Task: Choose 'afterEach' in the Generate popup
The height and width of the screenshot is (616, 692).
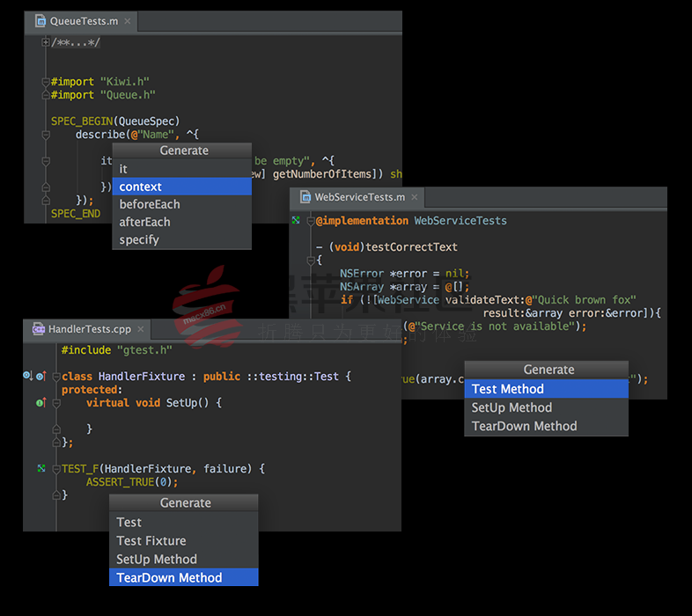Action: [182, 222]
